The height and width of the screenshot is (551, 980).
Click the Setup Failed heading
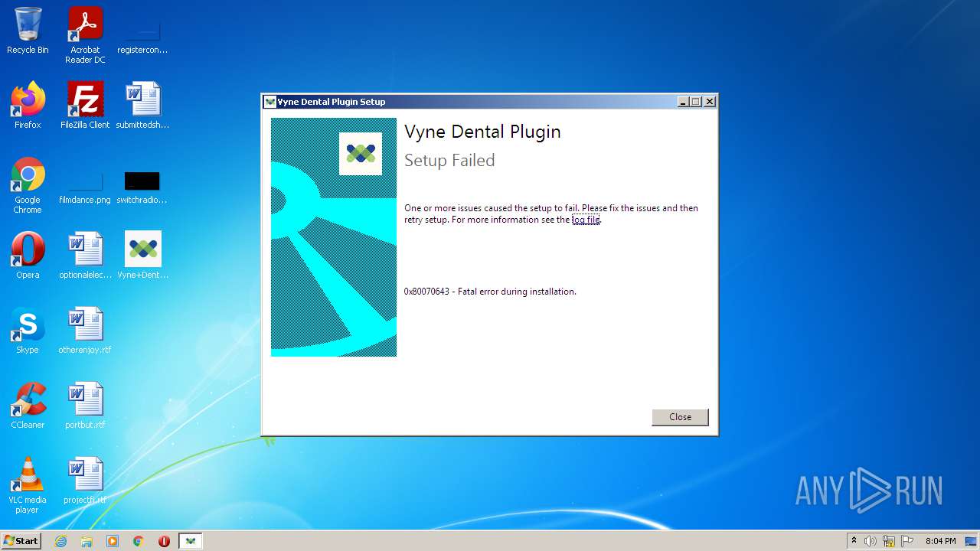449,161
